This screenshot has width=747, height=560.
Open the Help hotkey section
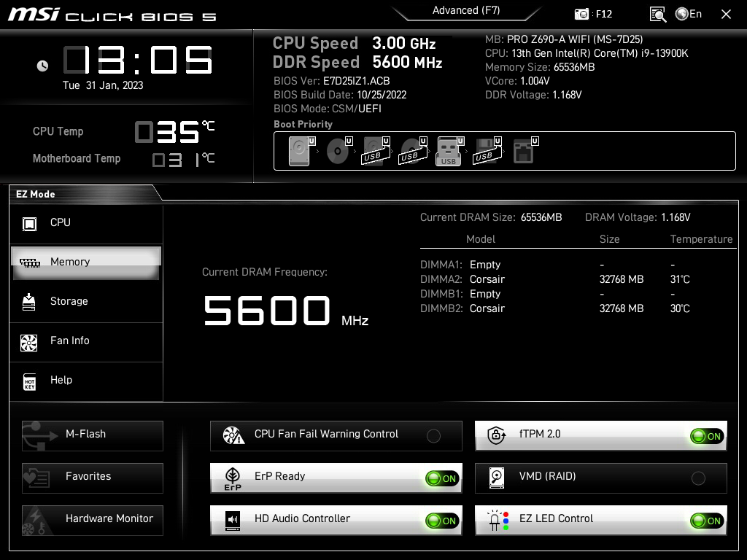(86, 381)
